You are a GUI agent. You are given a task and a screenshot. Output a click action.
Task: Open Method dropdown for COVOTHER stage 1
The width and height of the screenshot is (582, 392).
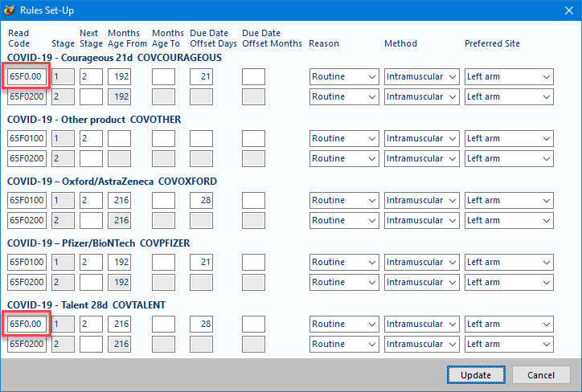coord(422,139)
